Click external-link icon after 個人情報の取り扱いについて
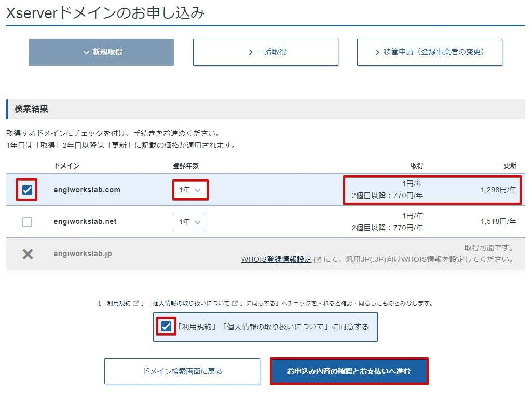 coord(235,303)
